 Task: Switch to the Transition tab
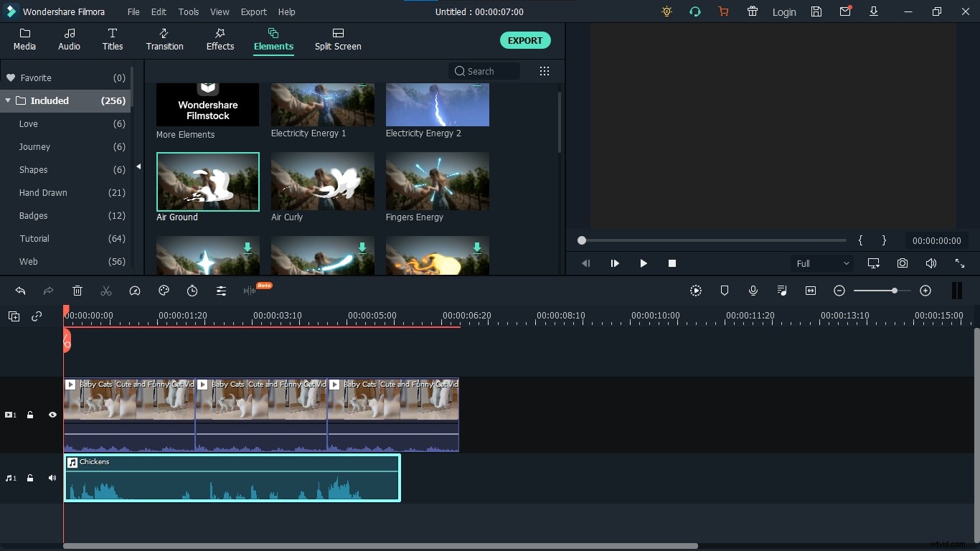click(164, 39)
